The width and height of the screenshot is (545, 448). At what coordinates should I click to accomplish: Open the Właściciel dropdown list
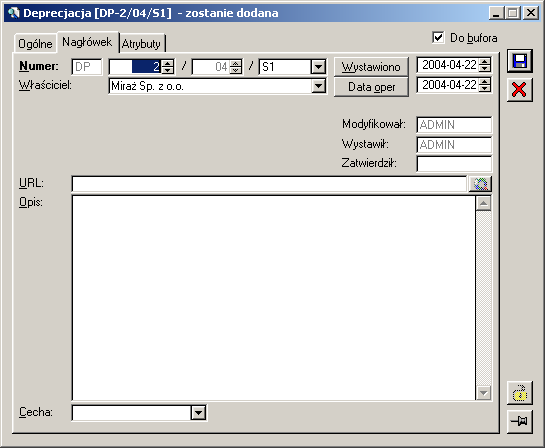pyautogui.click(x=318, y=86)
